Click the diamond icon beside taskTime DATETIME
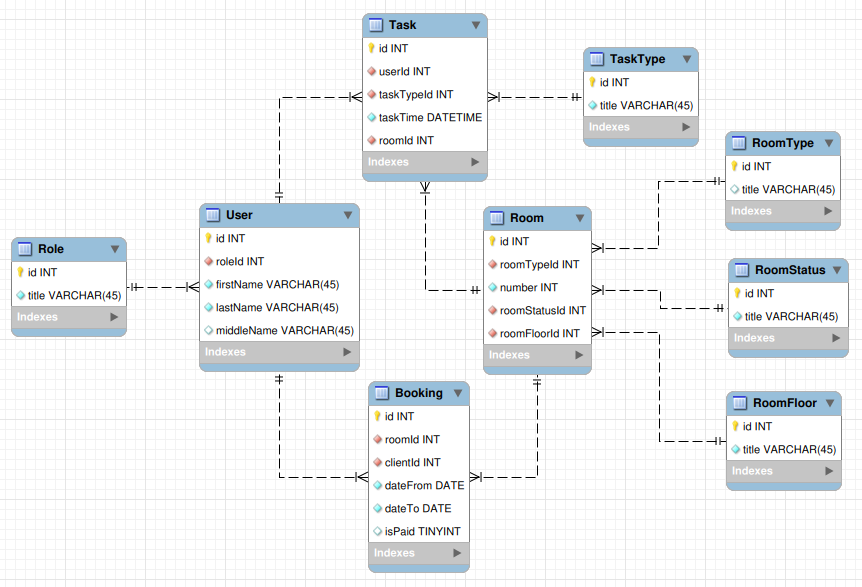This screenshot has height=587, width=862. [x=371, y=117]
